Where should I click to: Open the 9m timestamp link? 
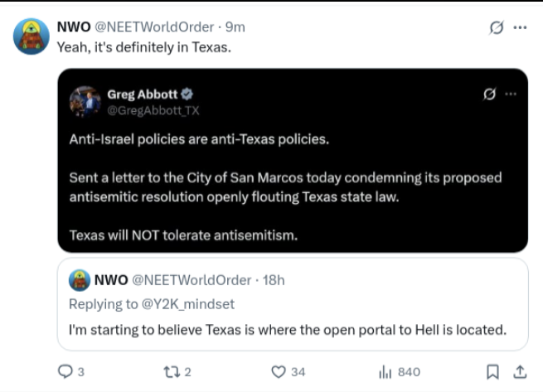[235, 27]
